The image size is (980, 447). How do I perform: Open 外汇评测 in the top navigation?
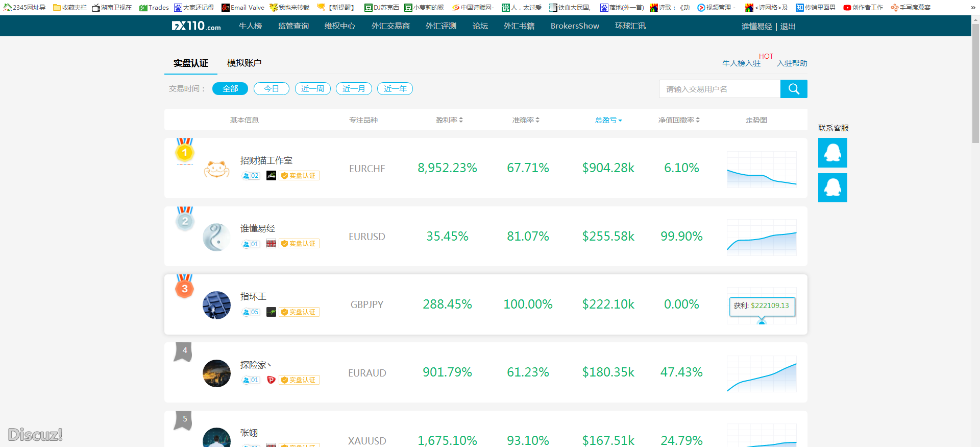[x=441, y=26]
